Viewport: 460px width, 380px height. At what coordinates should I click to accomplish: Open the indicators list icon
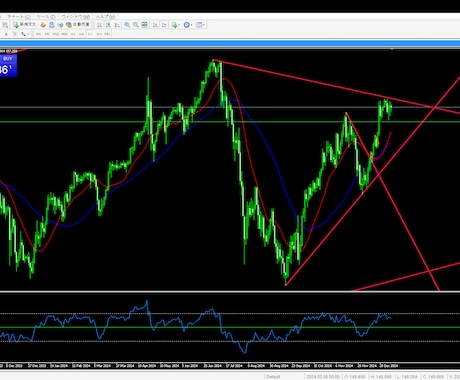(174, 25)
